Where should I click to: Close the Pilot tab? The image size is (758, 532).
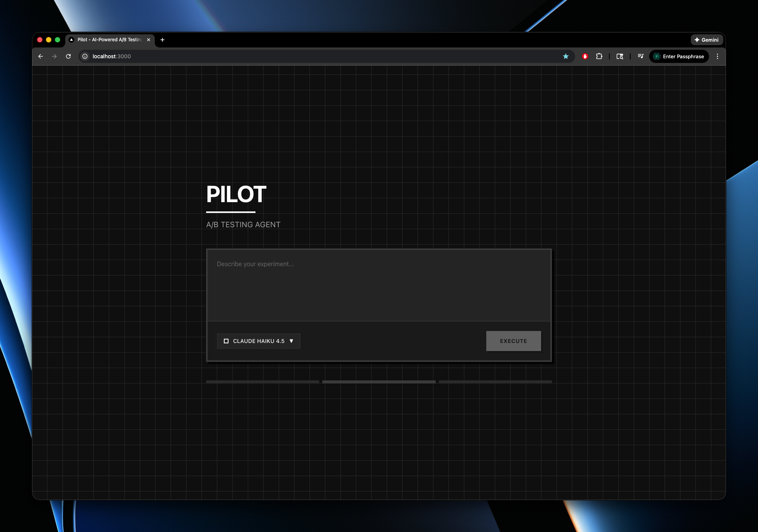click(149, 40)
